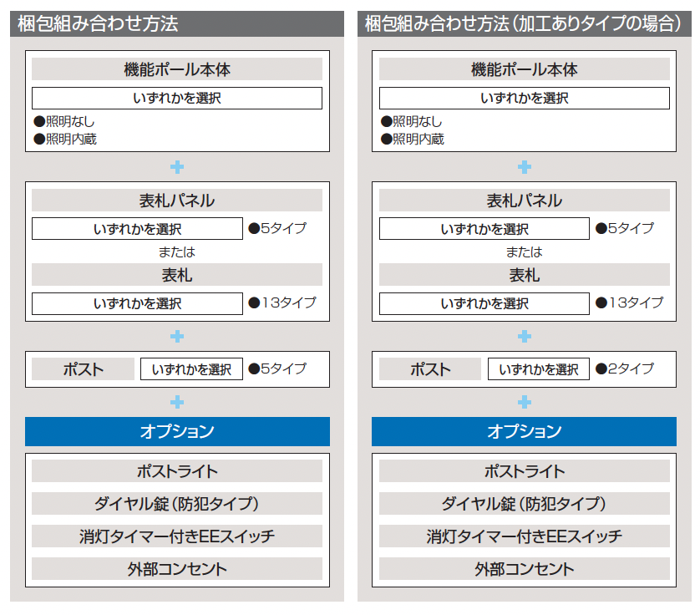Select the 照明内蔵 bullet in right panel
Screen dimensions: 700x615
point(413,139)
